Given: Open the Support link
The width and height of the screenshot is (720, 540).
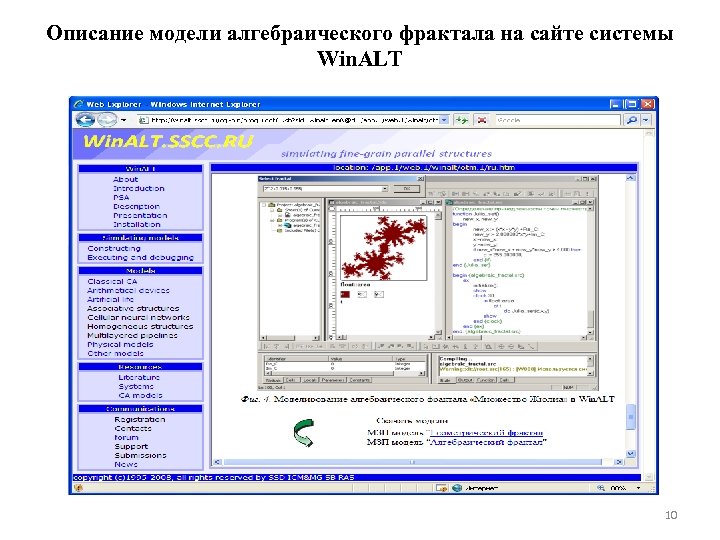Looking at the screenshot, I should coord(131,446).
